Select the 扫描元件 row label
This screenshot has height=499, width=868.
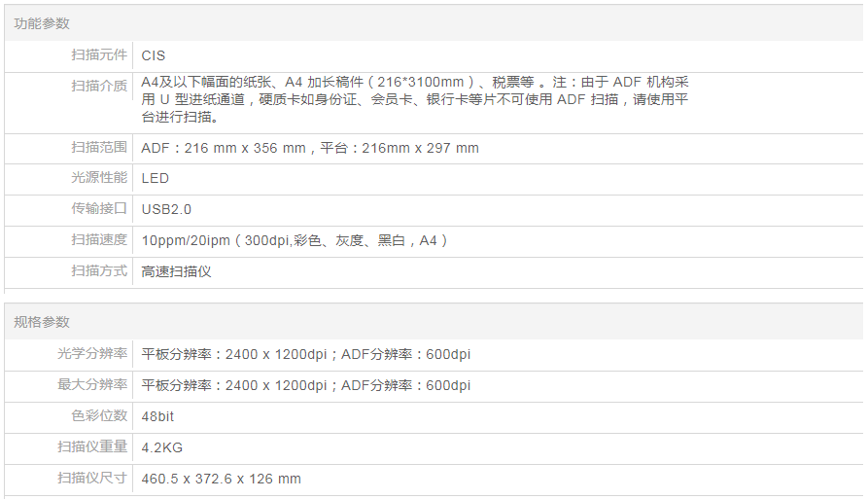[x=98, y=55]
